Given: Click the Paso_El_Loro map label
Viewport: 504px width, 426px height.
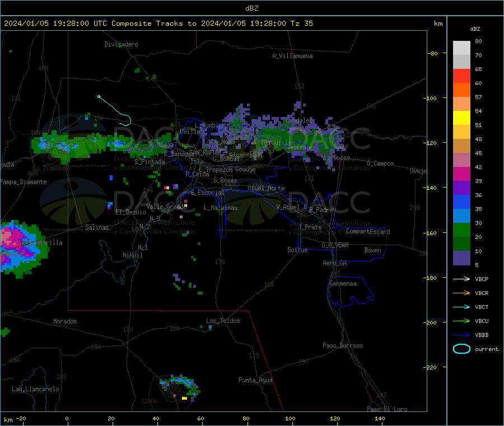Looking at the screenshot, I should [x=387, y=409].
